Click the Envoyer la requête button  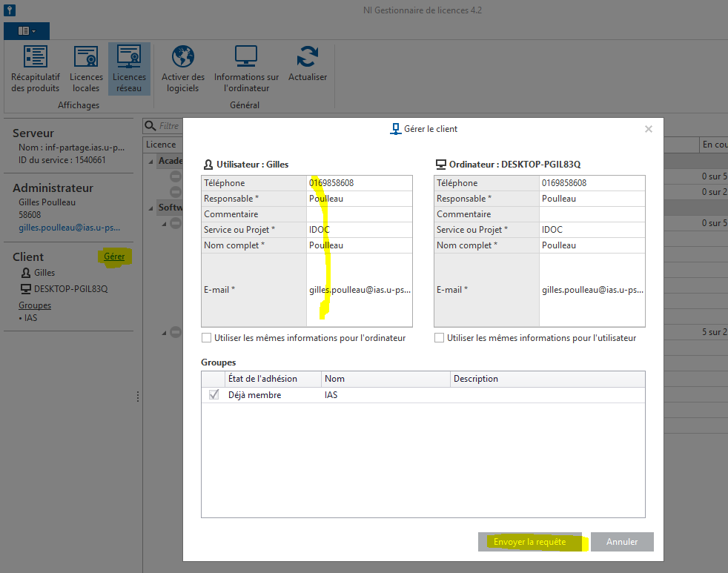[530, 542]
